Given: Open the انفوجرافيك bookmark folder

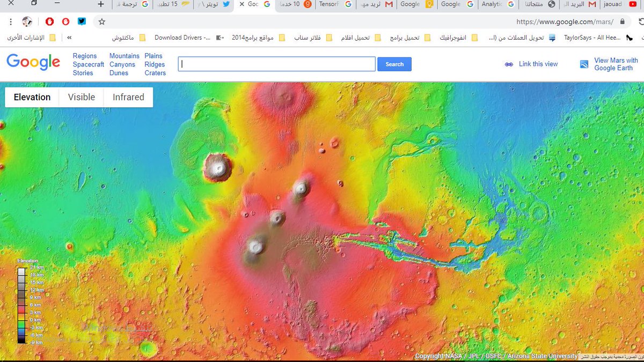Looking at the screenshot, I should (x=458, y=38).
